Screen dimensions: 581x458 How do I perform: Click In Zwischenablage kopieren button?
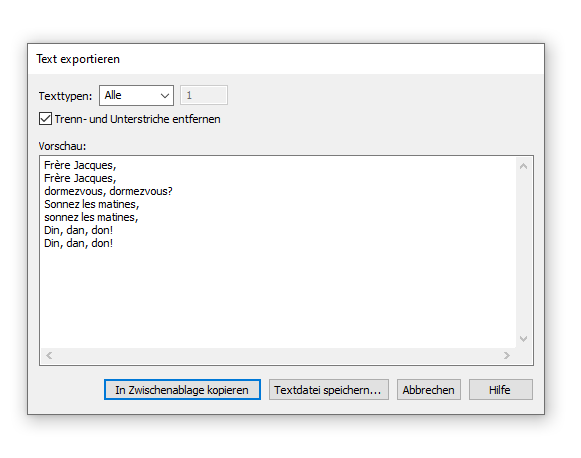click(182, 390)
